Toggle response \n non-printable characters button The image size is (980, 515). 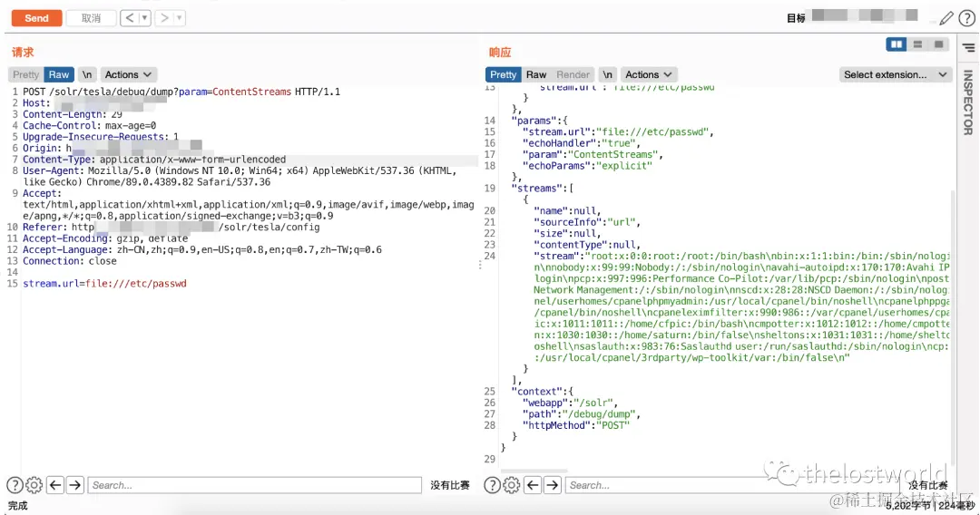(x=607, y=74)
